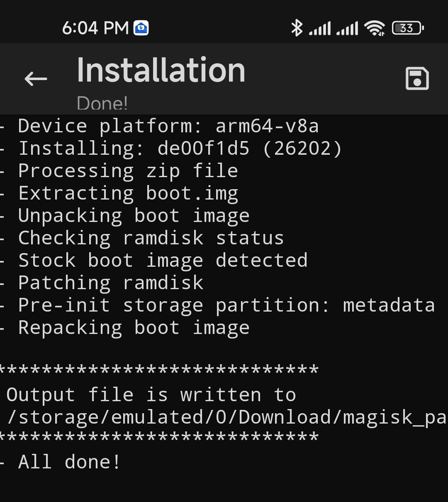Tap the Bluetooth status icon

click(297, 28)
